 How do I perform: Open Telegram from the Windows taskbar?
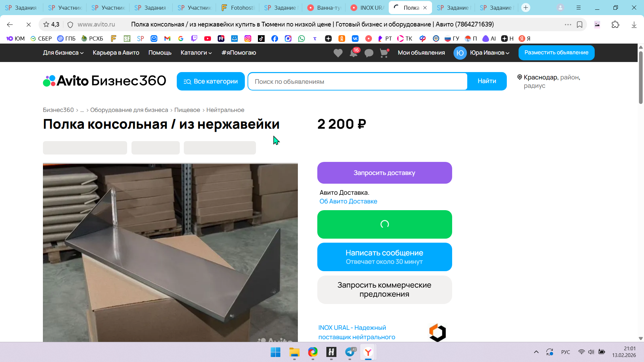coord(350,352)
